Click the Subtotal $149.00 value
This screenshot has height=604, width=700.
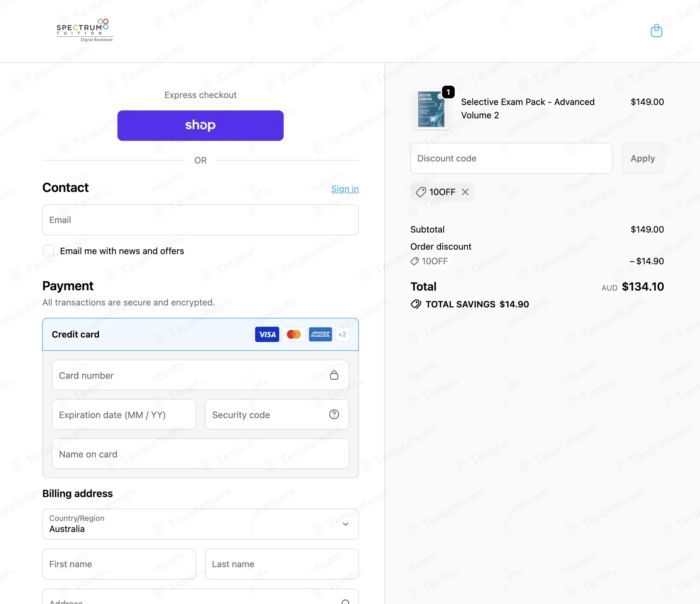pyautogui.click(x=647, y=229)
